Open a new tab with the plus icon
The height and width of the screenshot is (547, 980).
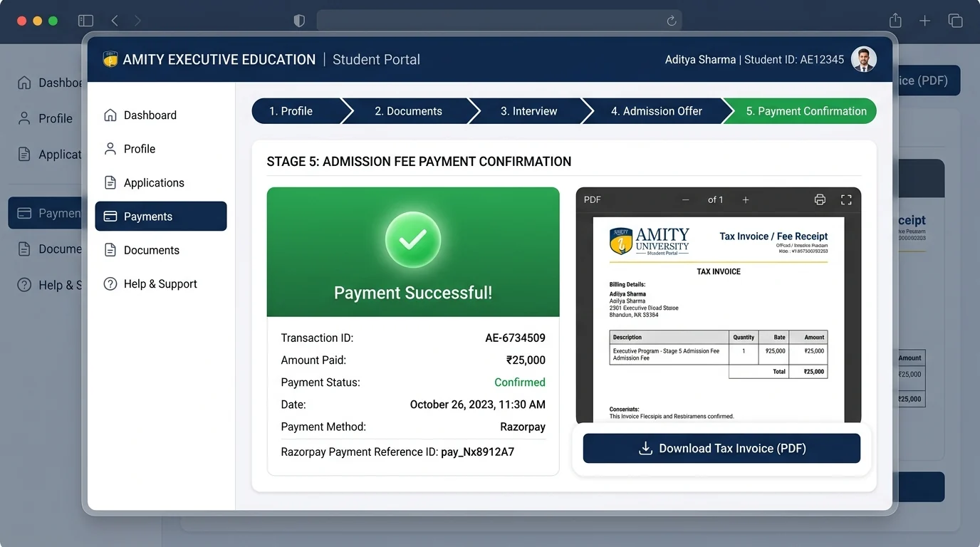click(x=924, y=21)
